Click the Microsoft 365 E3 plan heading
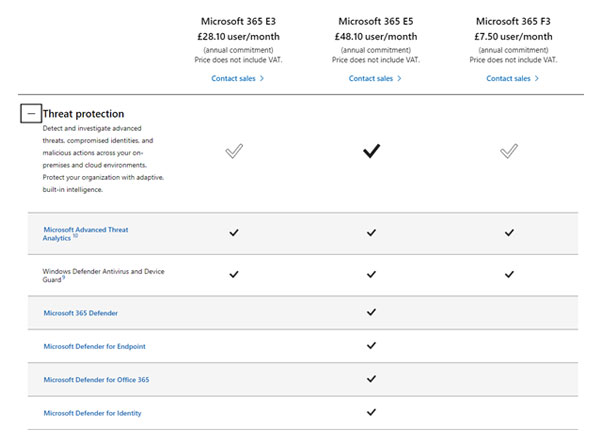602x447 pixels. coord(238,22)
